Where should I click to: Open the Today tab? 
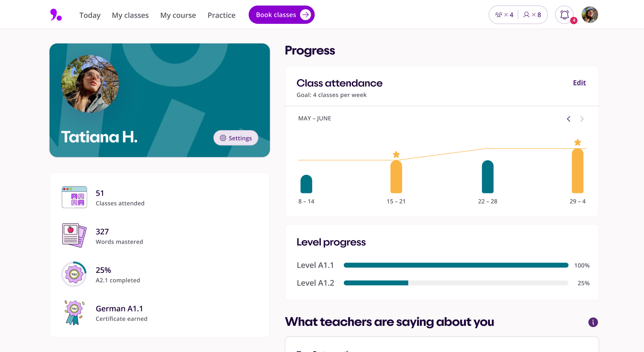click(x=90, y=15)
